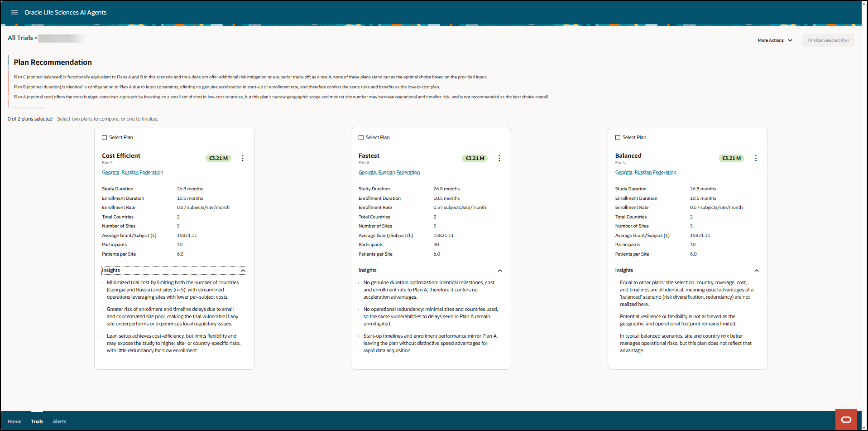The image size is (868, 431).
Task: Switch to the Trials tab
Action: point(37,421)
